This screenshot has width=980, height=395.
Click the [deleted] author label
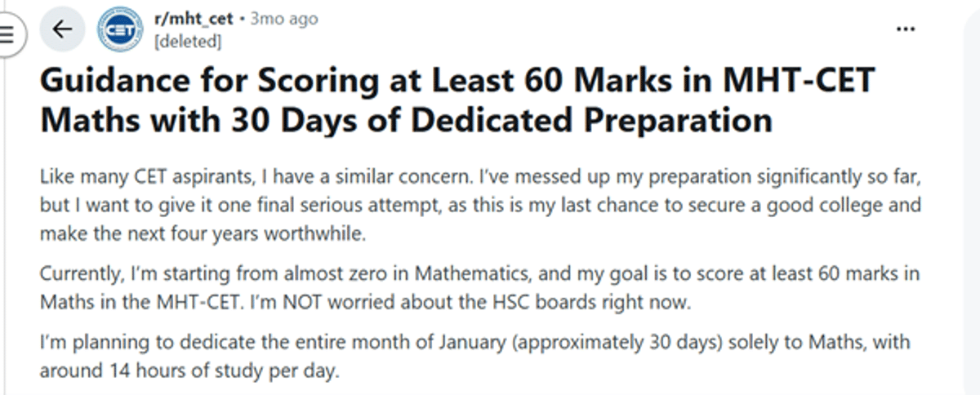click(187, 40)
